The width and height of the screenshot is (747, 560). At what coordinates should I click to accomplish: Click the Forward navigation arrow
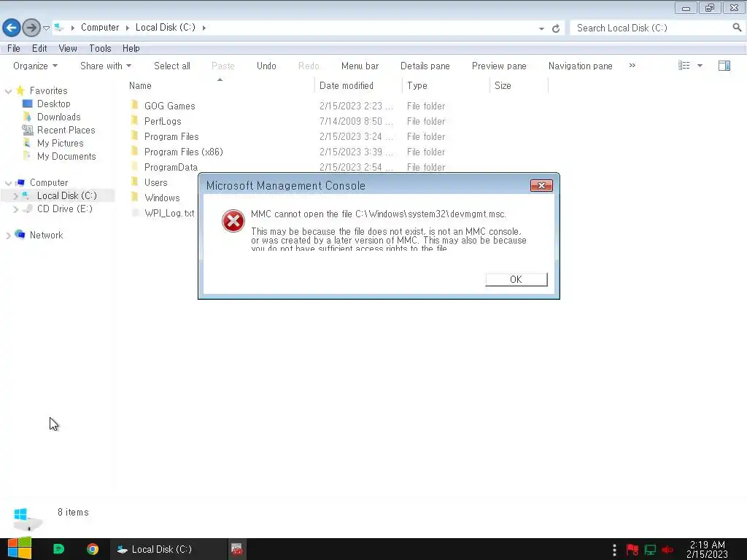pyautogui.click(x=31, y=28)
